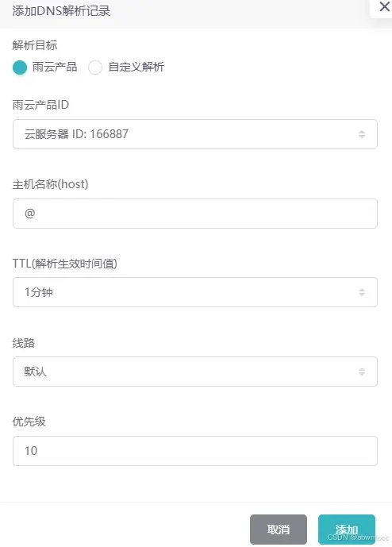Image resolution: width=392 pixels, height=547 pixels.
Task: Select the 雨云产品 radio button
Action: coord(20,67)
